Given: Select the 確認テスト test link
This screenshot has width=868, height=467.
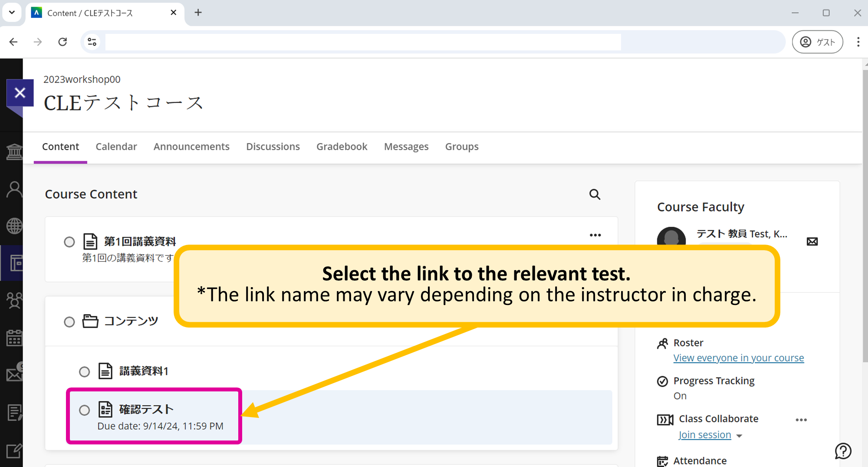Looking at the screenshot, I should (x=146, y=409).
